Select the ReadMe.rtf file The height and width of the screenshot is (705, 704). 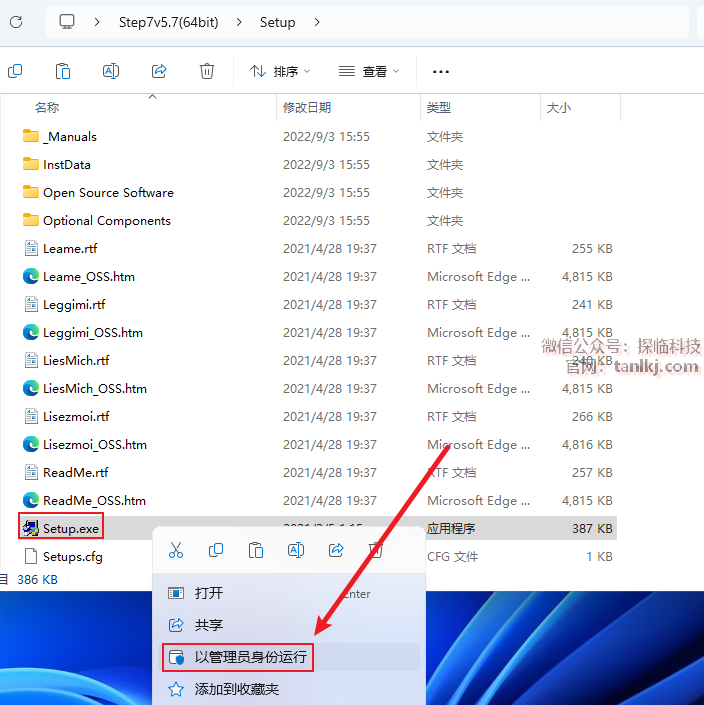pyautogui.click(x=66, y=472)
